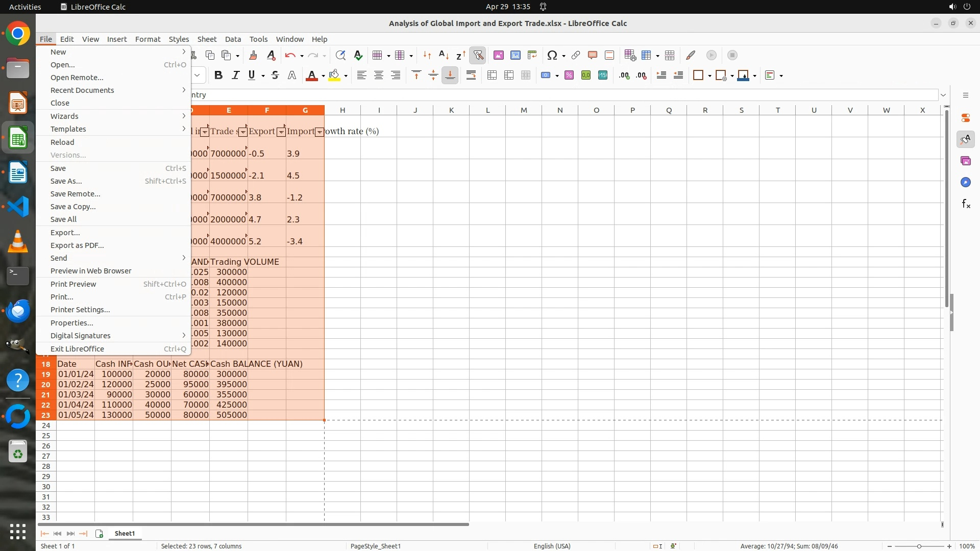The width and height of the screenshot is (980, 551).
Task: Select Save As from File menu
Action: point(66,181)
